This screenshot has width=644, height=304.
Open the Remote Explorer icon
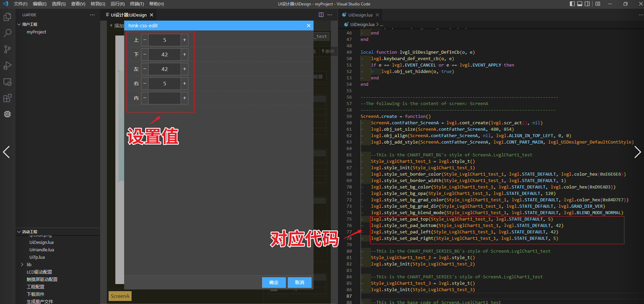click(x=7, y=82)
